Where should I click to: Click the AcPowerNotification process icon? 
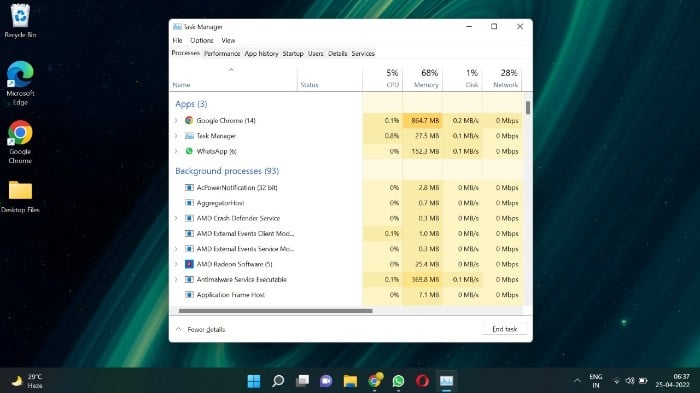[189, 188]
